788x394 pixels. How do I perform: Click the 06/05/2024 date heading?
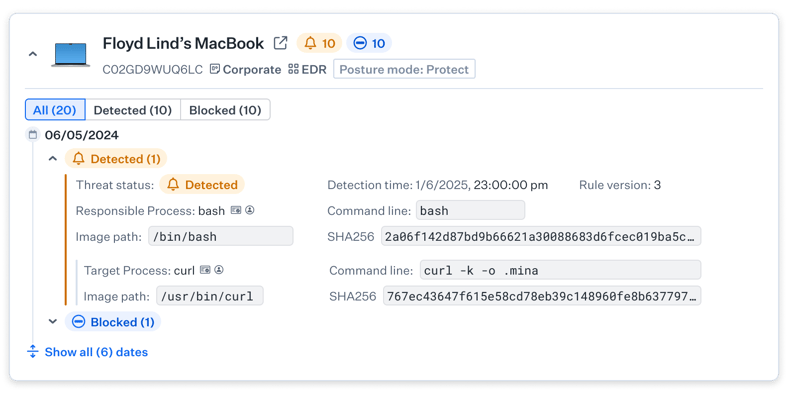pos(81,135)
